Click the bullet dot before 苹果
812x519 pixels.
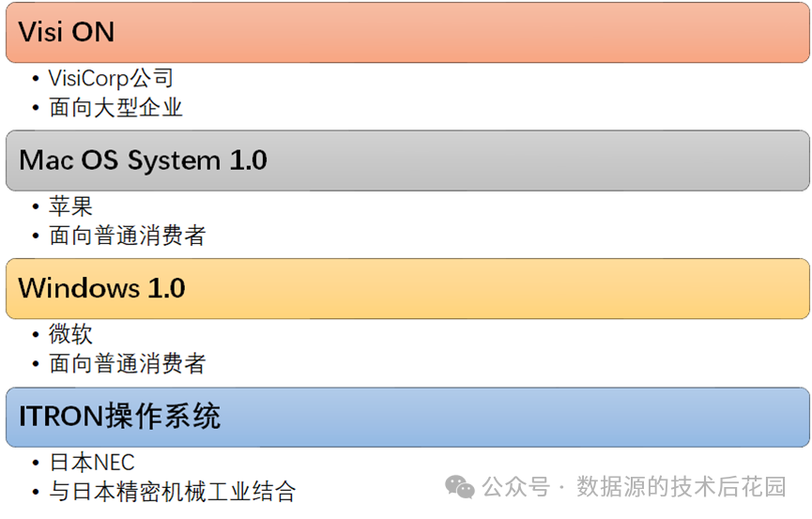36,207
